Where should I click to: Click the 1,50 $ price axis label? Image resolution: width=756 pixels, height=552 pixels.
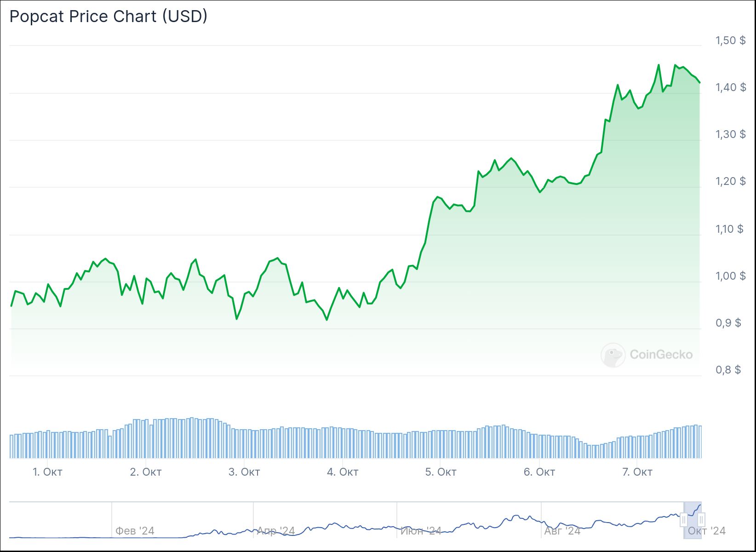click(730, 40)
